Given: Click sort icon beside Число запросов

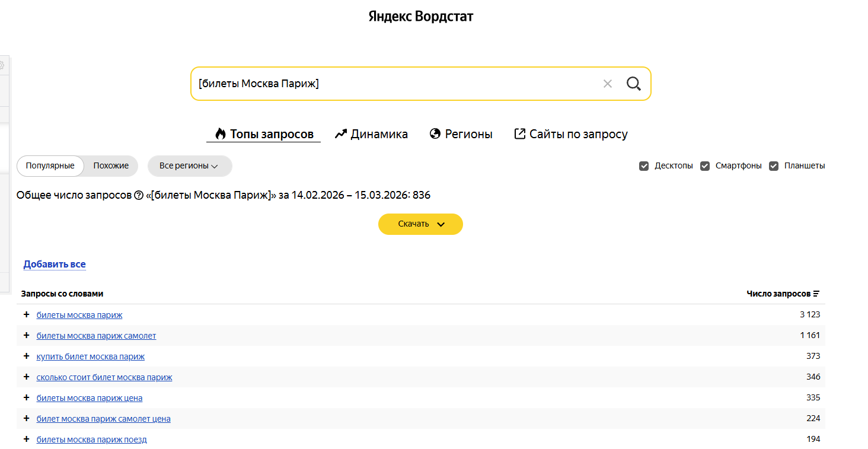Looking at the screenshot, I should (x=816, y=294).
